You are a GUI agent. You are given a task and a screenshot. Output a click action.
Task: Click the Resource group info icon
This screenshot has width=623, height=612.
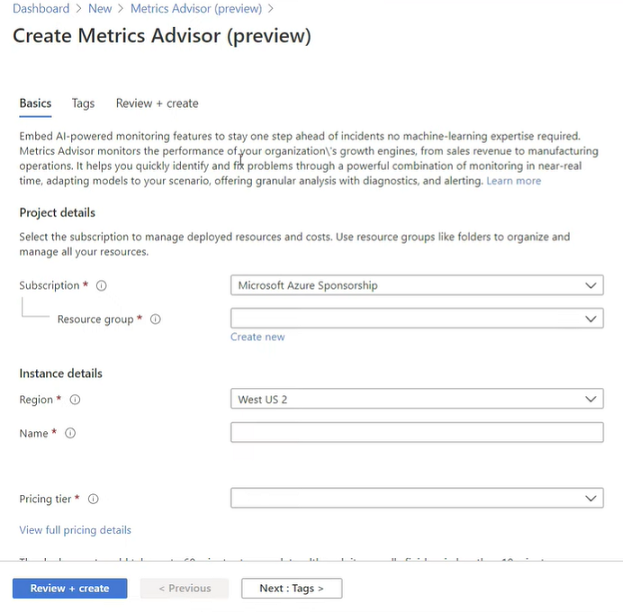tap(155, 319)
